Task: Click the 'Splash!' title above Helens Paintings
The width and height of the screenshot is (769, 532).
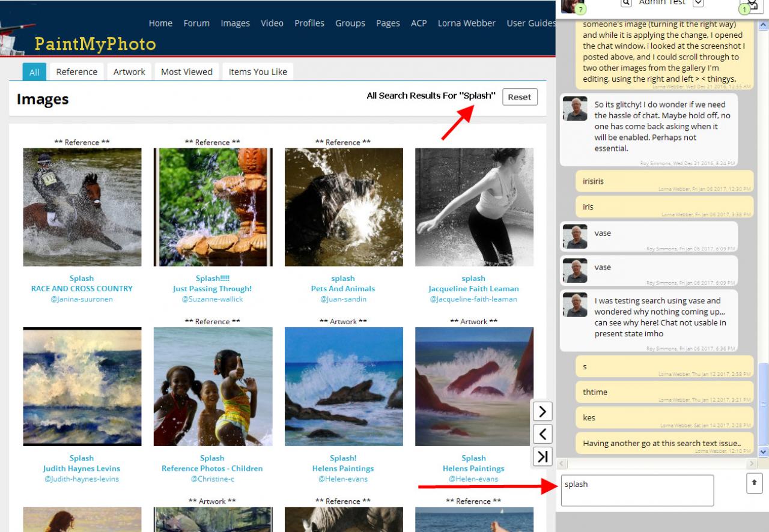Action: point(343,458)
